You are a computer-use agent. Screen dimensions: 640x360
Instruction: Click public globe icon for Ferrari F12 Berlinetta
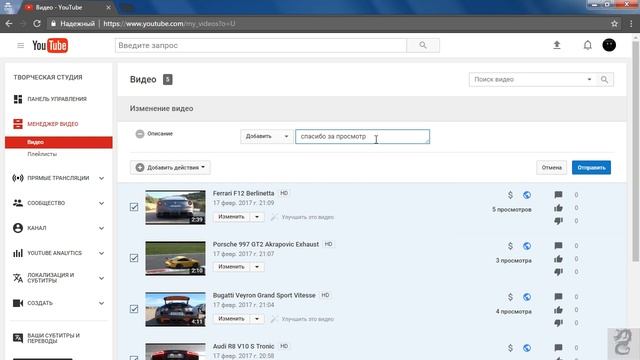click(527, 195)
